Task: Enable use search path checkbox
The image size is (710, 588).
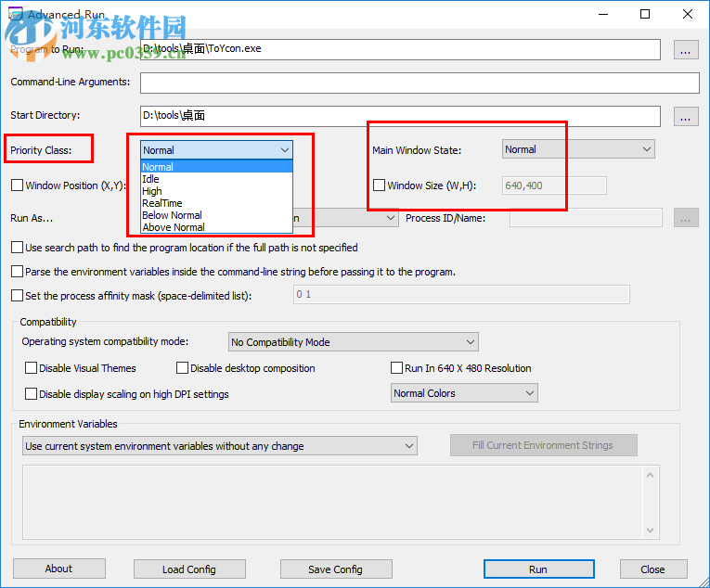Action: [18, 248]
